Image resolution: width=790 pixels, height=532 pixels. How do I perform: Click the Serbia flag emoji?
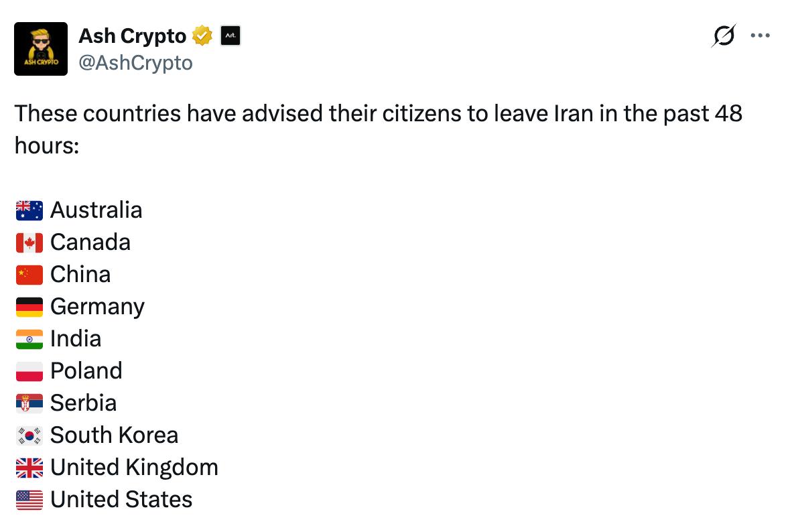29,403
